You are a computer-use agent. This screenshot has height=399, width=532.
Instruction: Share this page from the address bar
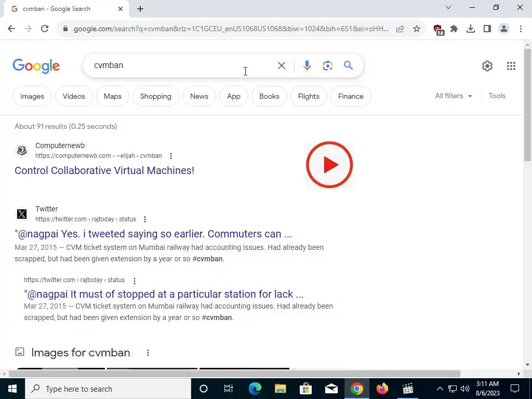tap(400, 29)
